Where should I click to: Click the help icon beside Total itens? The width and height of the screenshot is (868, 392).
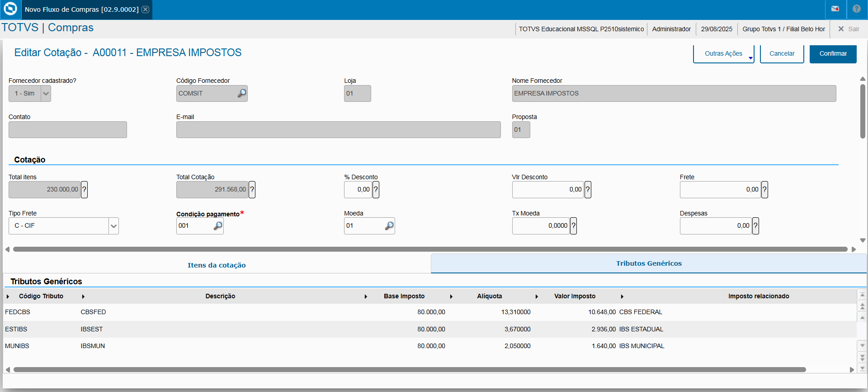pos(84,190)
